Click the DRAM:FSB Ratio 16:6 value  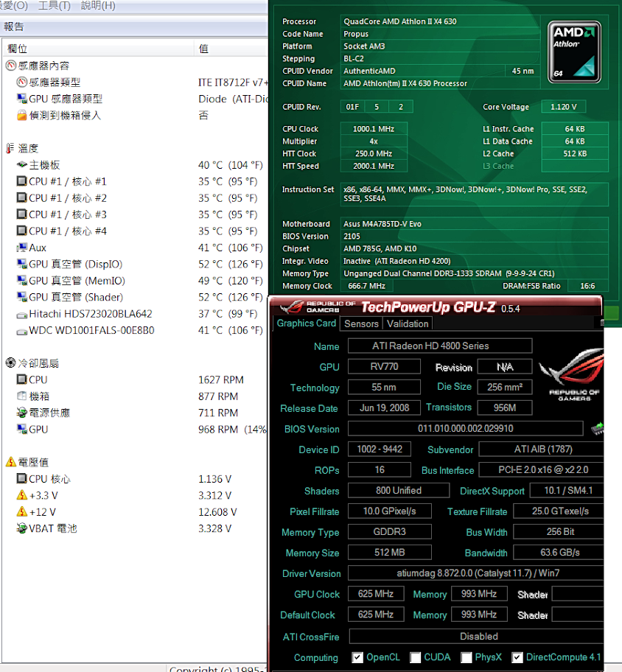pos(587,286)
